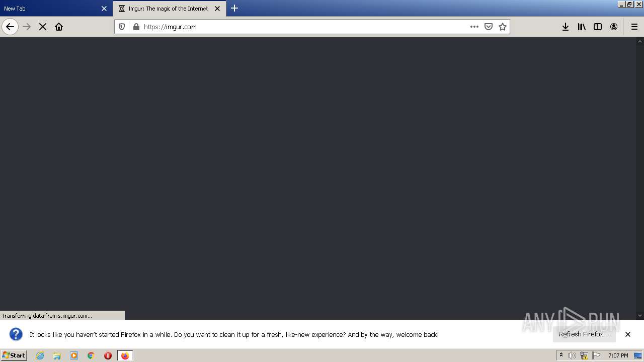Launch Windows Media Player from taskbar
Viewport: 644px width, 362px height.
tap(74, 355)
